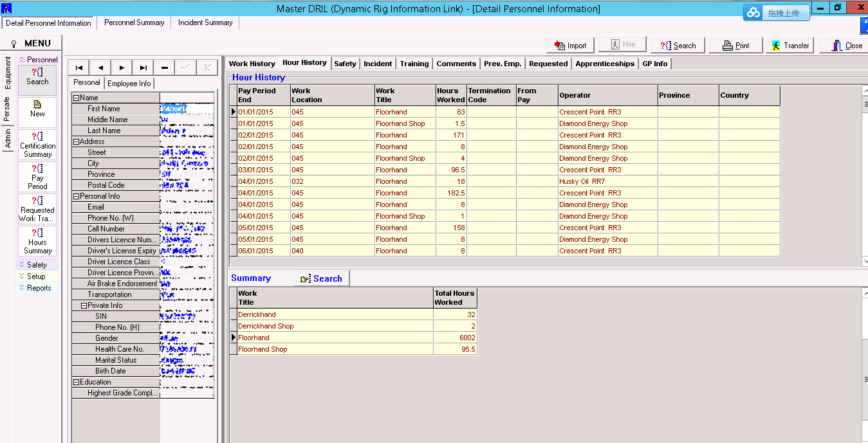The height and width of the screenshot is (443, 868).
Task: Click the Marital Status field label
Action: pyautogui.click(x=115, y=360)
